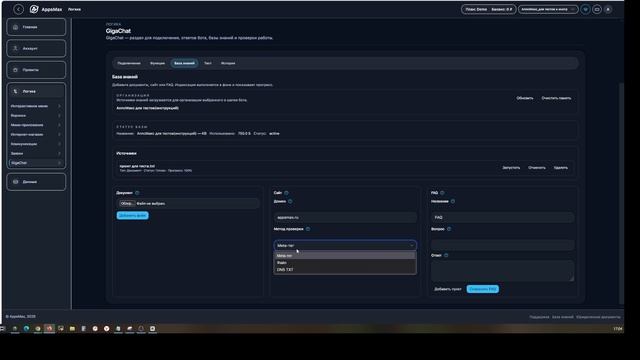The height and width of the screenshot is (360, 640).
Task: Click the blue Сохранить FAQ button
Action: click(x=482, y=289)
